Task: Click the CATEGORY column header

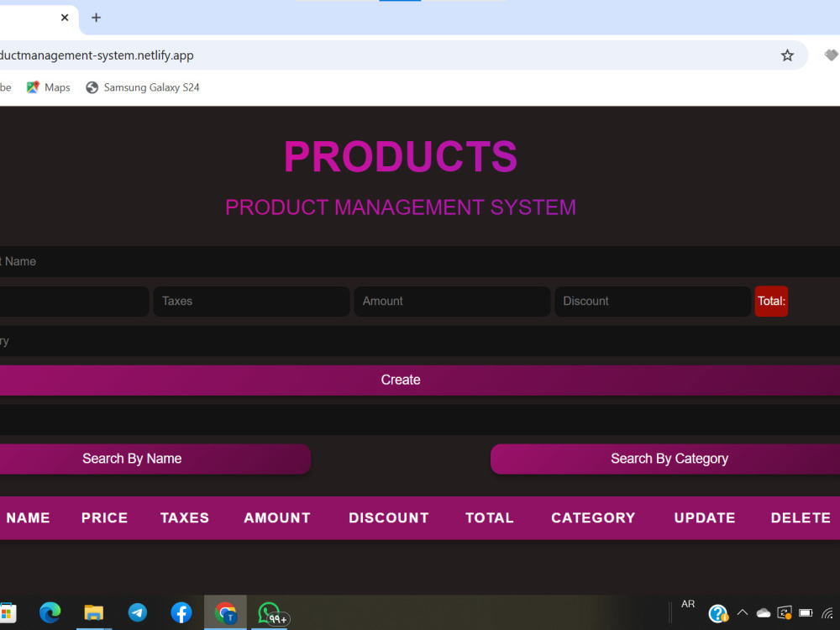Action: pyautogui.click(x=593, y=518)
